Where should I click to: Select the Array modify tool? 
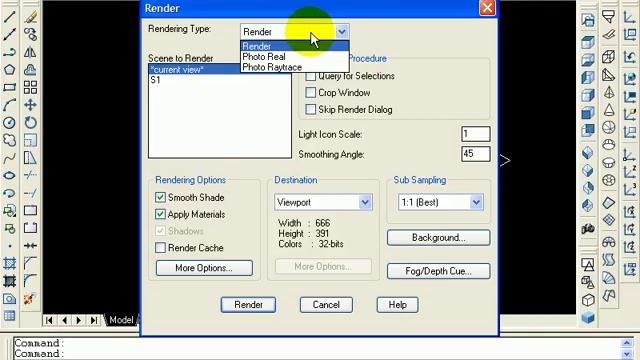30,87
